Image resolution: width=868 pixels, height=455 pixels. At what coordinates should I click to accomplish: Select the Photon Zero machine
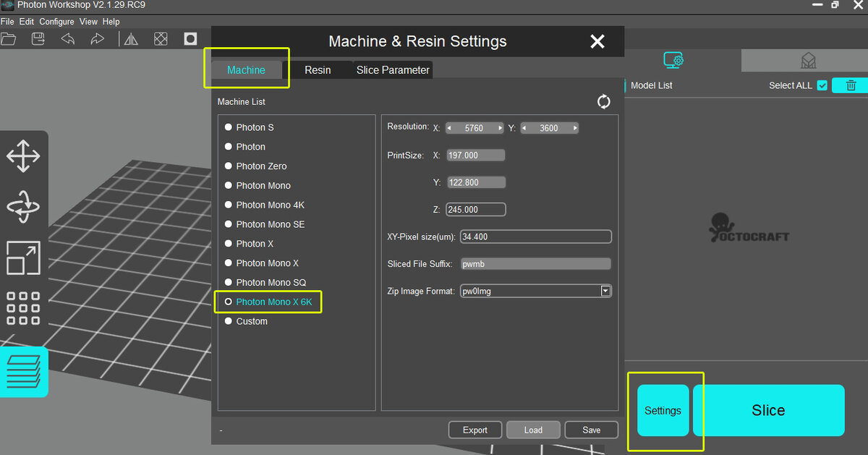click(x=255, y=166)
